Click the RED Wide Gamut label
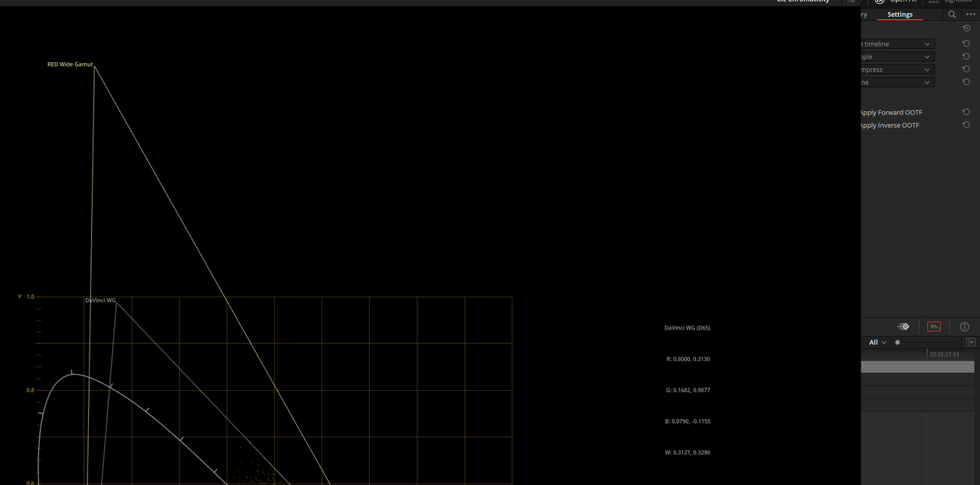 coord(70,64)
